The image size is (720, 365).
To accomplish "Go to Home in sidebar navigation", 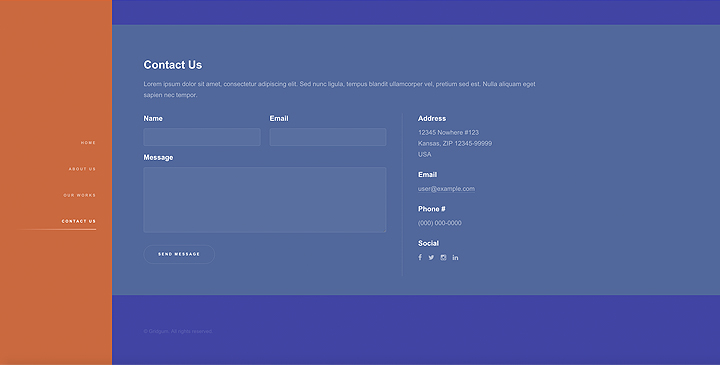I will point(88,143).
